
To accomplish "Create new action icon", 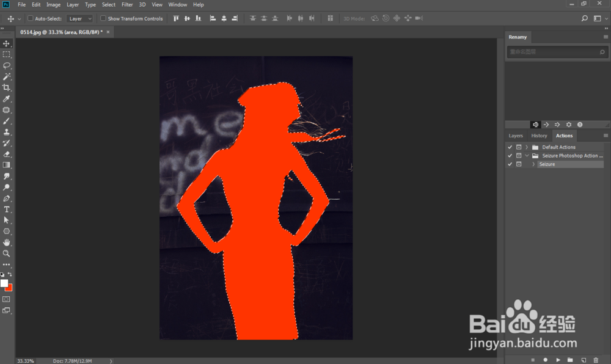I will [584, 360].
